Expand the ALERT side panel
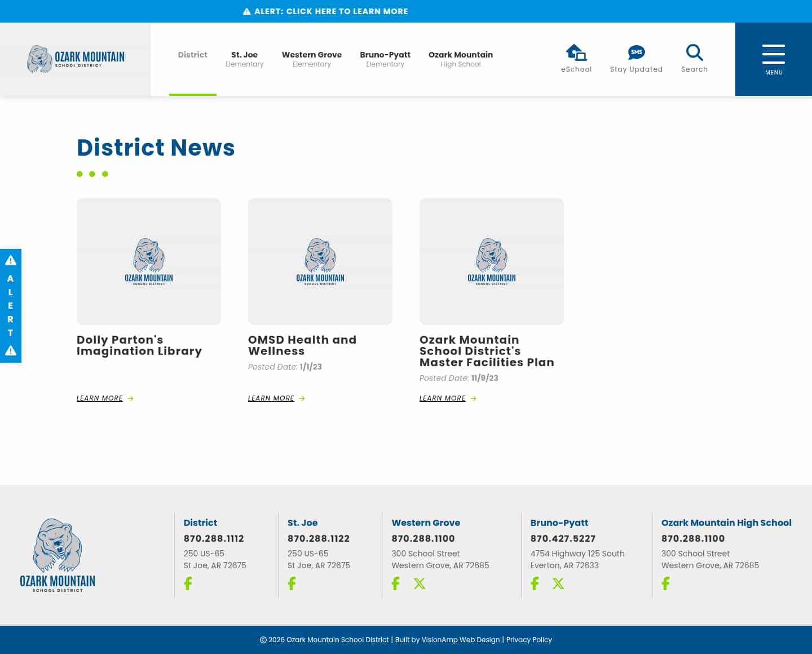 point(10,305)
